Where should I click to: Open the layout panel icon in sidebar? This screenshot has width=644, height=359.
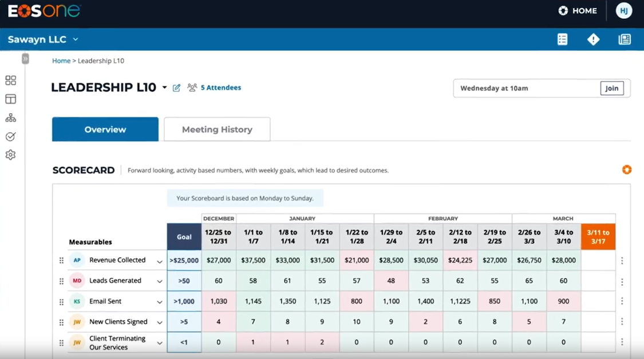pyautogui.click(x=11, y=99)
